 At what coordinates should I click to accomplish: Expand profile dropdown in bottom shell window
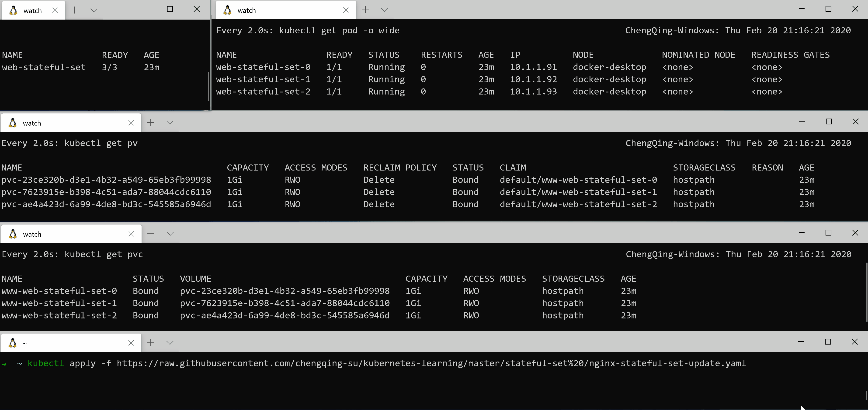point(170,343)
